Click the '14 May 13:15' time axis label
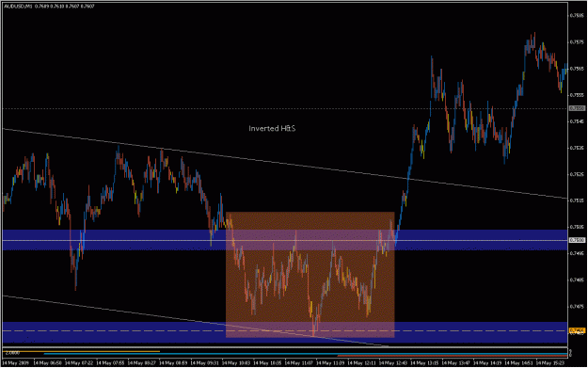Screen dimensions: 588x368 (424, 363)
